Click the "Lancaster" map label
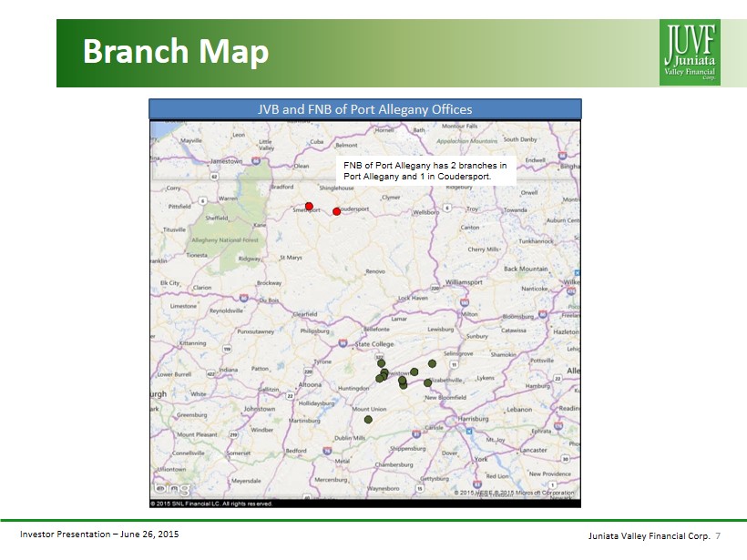747x560 pixels. pos(533,450)
